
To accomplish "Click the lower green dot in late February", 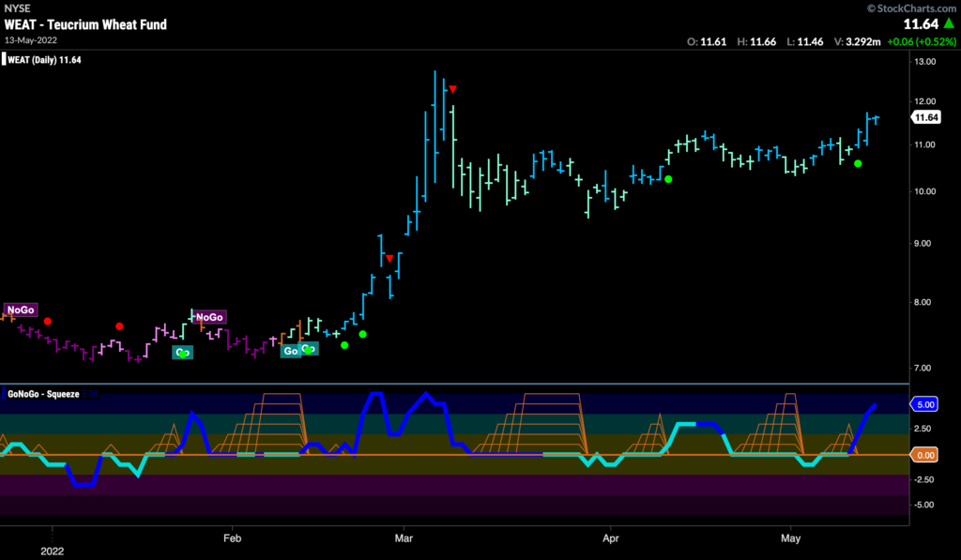I will [x=344, y=345].
